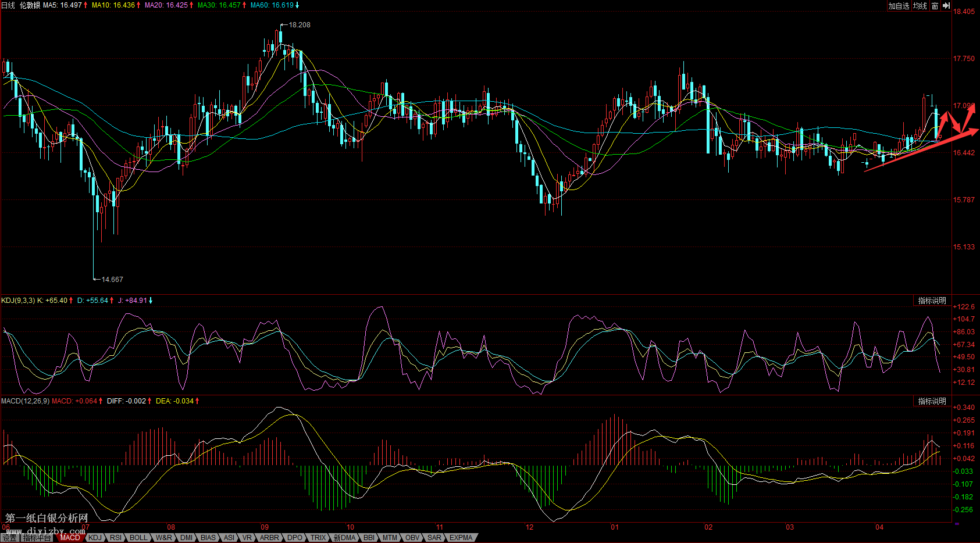Click the MA60 value label
Screen dimensions: 980x543
coord(275,5)
